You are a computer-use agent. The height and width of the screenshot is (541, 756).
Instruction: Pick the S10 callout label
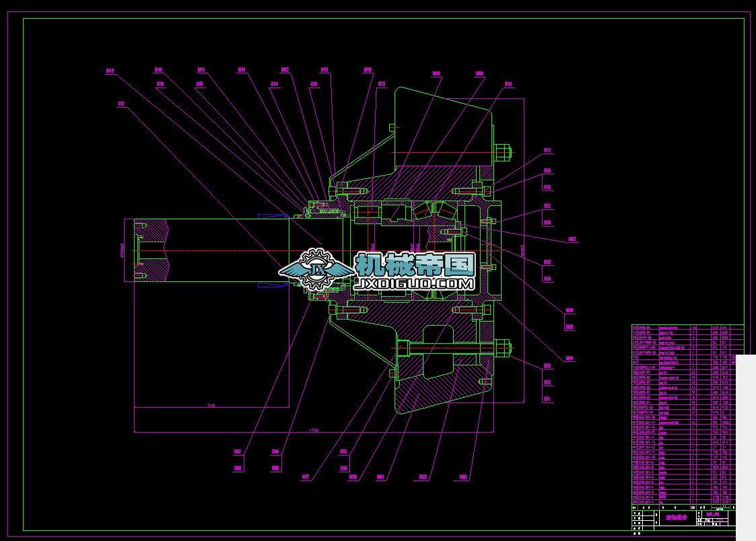(x=547, y=150)
